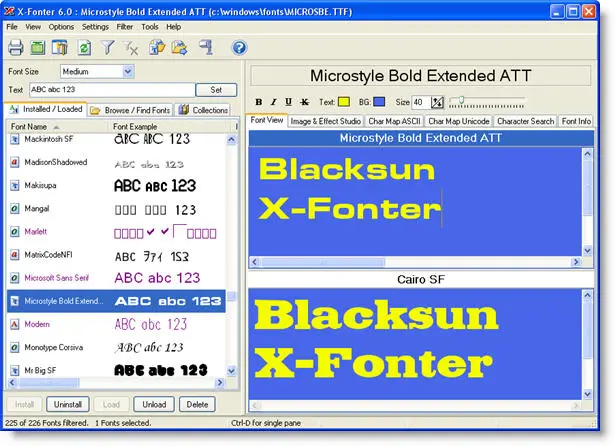Sort by Font Name column header
Viewport: 615px width, 446px height.
[57, 126]
